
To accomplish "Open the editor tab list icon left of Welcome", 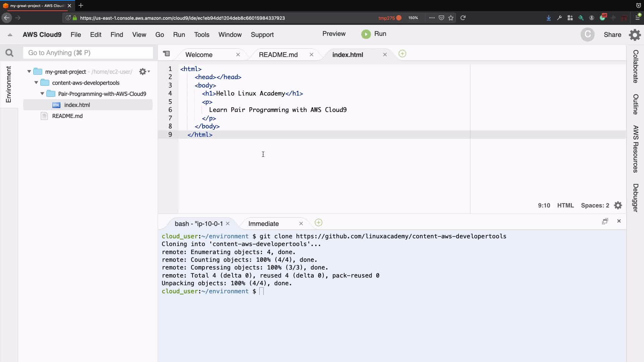I will [x=166, y=54].
